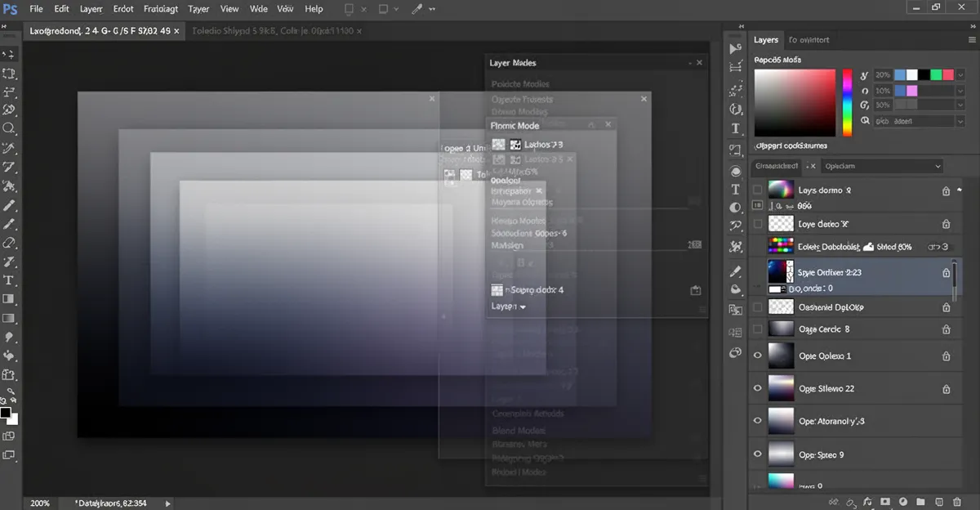Click the overlapping circles icon in right tool strip
Viewport: 980px width, 510px height.
pyautogui.click(x=736, y=352)
